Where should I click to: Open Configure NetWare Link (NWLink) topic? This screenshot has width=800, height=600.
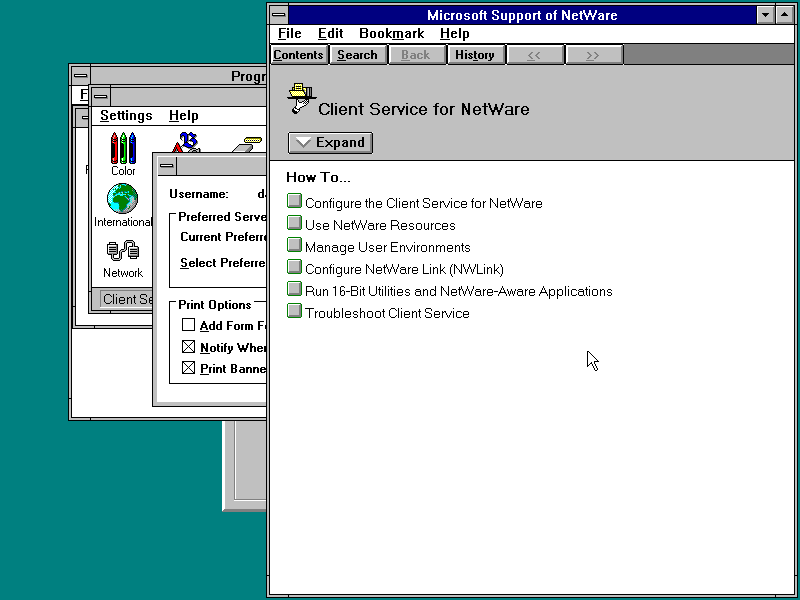[x=404, y=269]
